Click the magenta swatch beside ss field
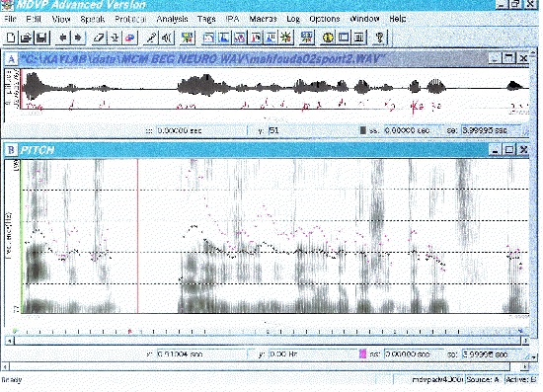Viewport: 543px width, 392px height. pos(362,353)
